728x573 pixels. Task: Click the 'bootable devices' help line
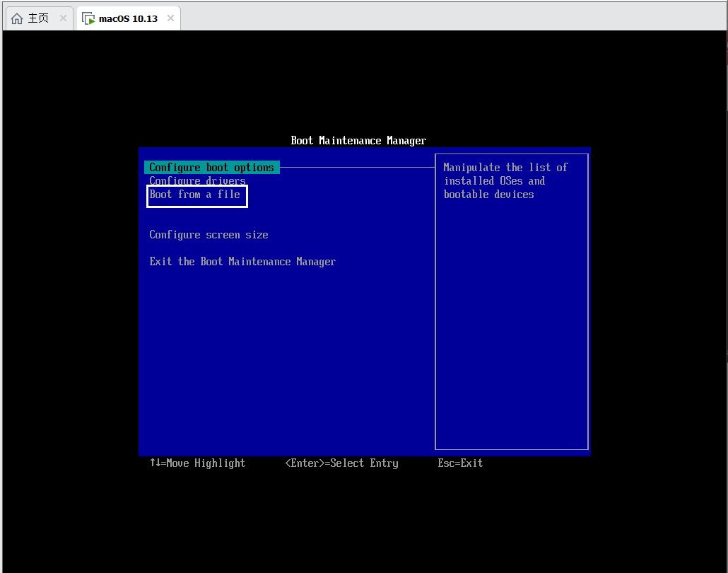488,195
